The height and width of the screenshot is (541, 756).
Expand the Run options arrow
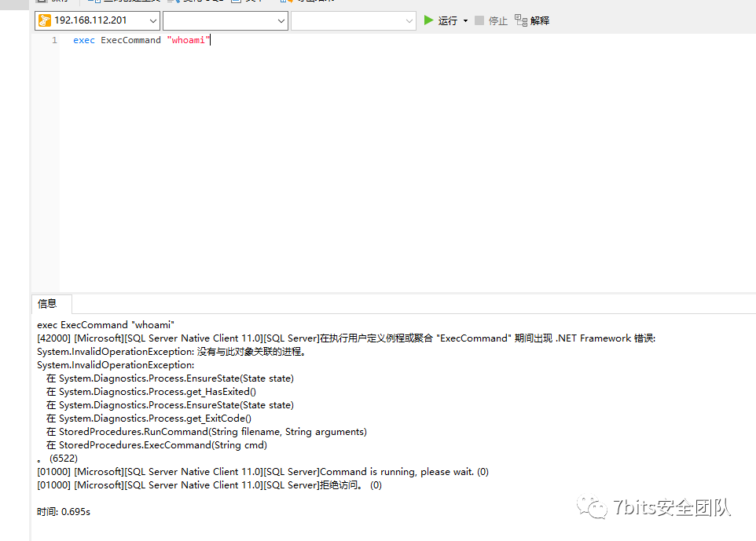pos(466,20)
